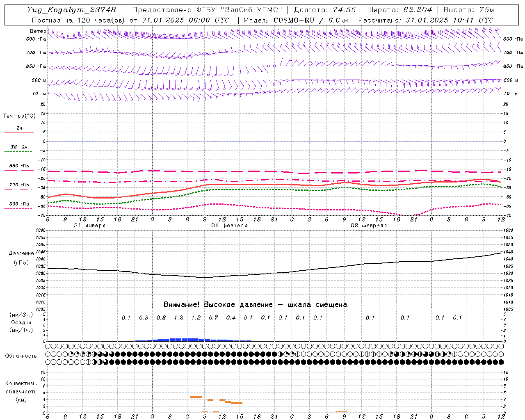Image resolution: width=525 pixels, height=420 pixels.
Task: Click the 0.3 precipitation amount
Action: point(144,317)
